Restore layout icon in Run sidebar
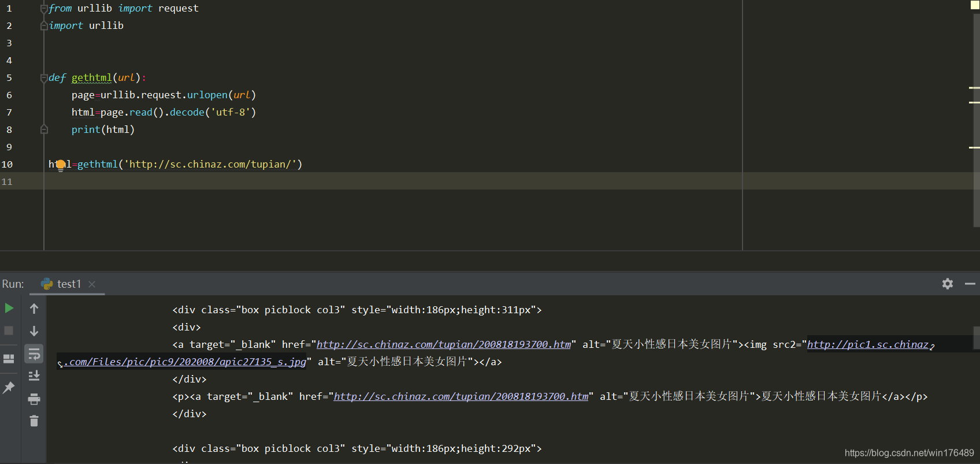The image size is (980, 464). point(9,358)
